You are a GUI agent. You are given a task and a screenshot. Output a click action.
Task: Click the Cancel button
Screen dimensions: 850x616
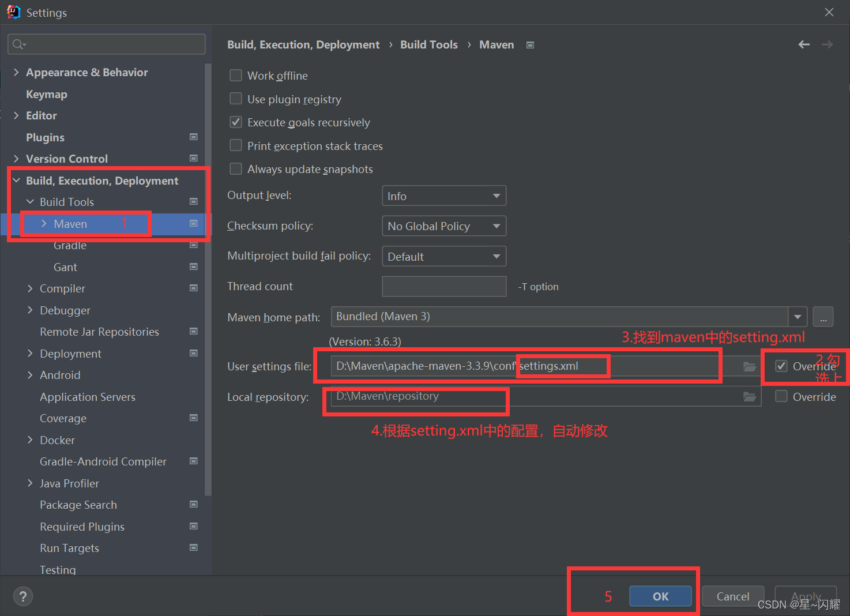coord(733,596)
